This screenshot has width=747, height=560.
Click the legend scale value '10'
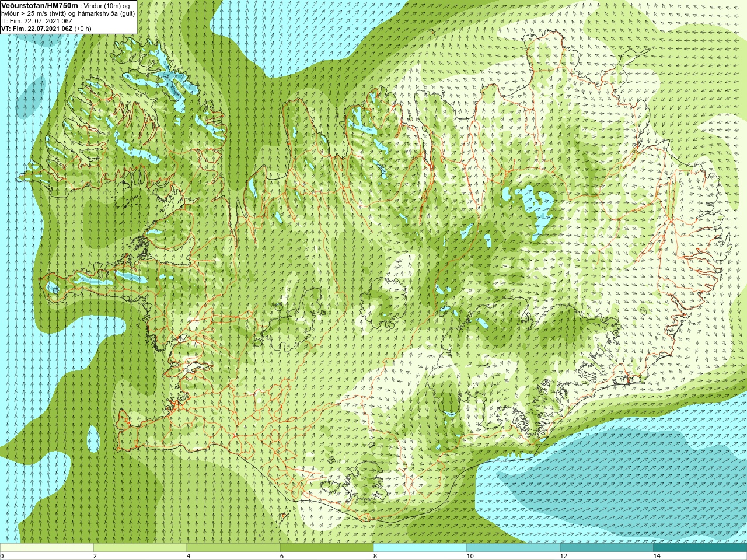[x=470, y=556]
